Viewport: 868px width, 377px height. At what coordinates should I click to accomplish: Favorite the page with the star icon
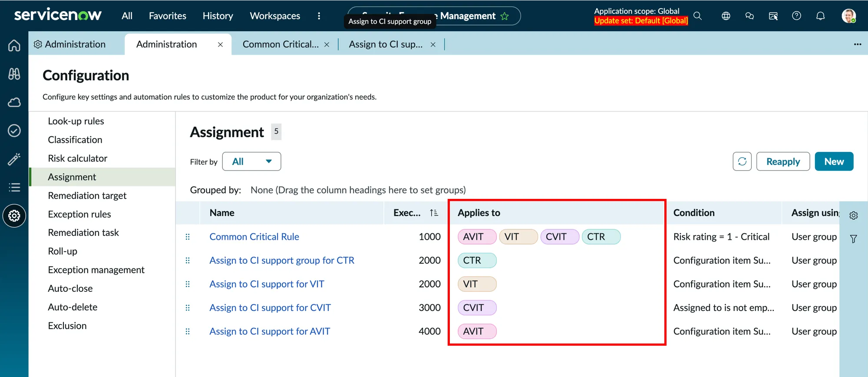pos(505,17)
